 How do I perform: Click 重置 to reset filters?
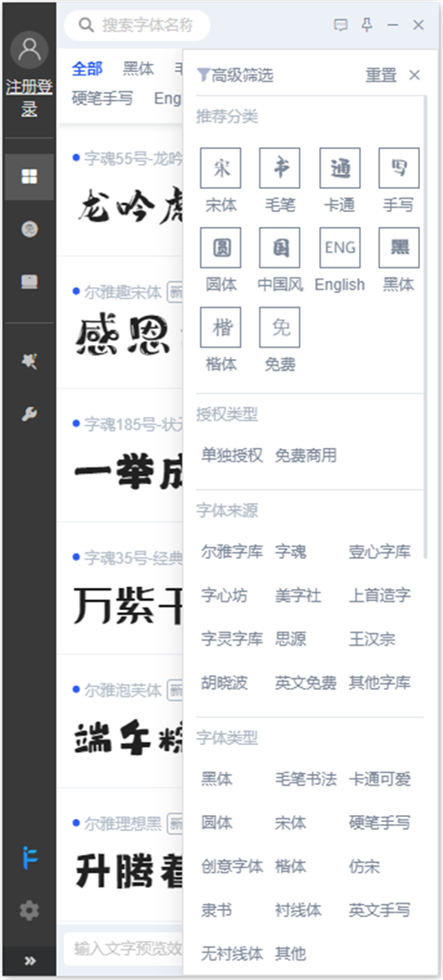click(x=381, y=75)
